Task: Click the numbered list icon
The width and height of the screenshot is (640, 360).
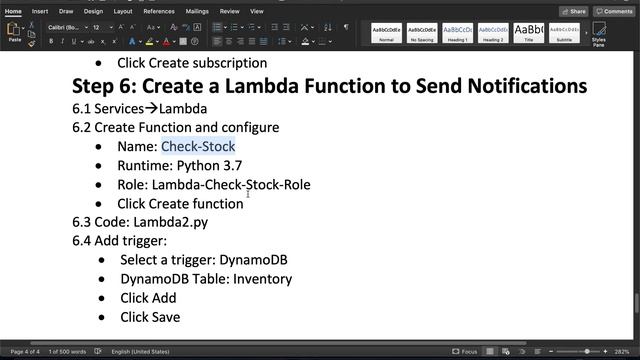Action: click(234, 27)
